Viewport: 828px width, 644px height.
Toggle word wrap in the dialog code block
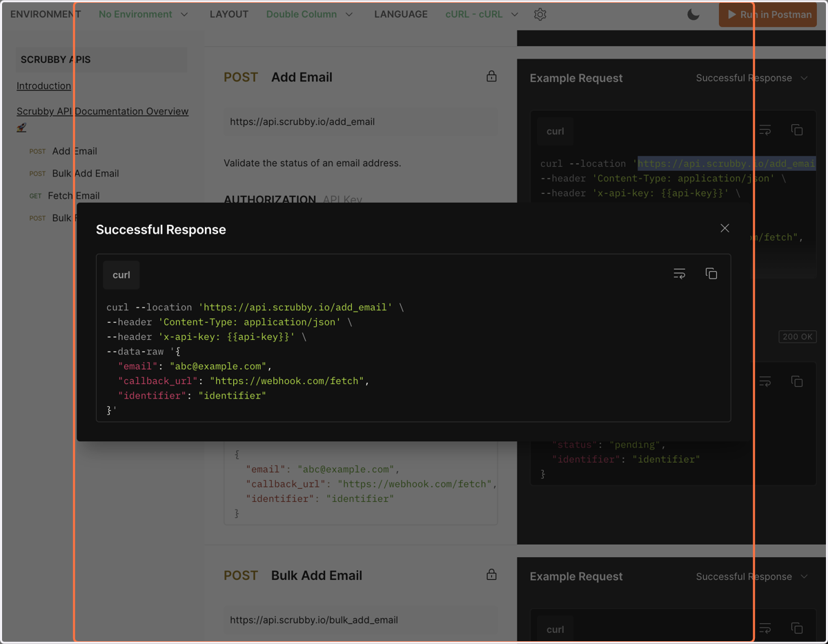click(680, 274)
